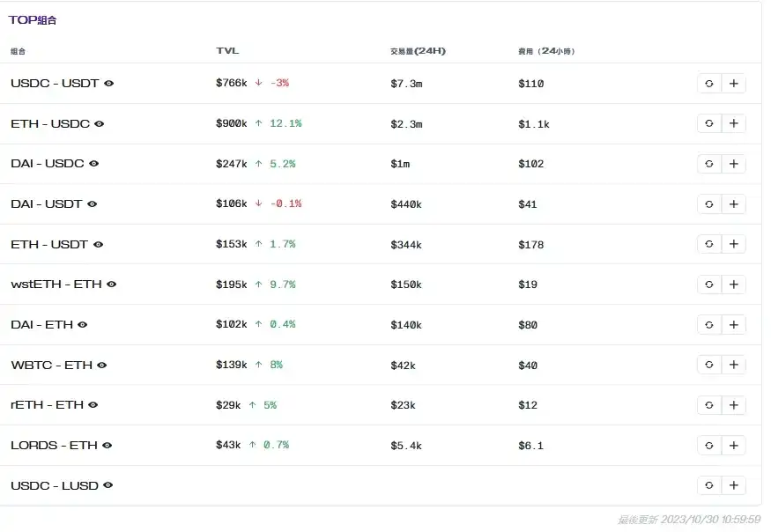Sort by the 費用 (24小時) column header
Viewport: 771px width, 532px height.
point(545,51)
